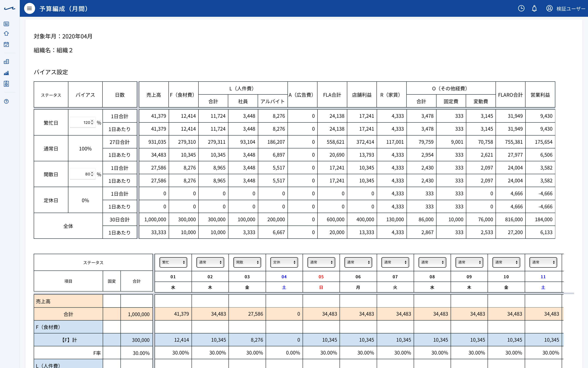Click the 全体 row label
The height and width of the screenshot is (368, 588).
tap(68, 226)
